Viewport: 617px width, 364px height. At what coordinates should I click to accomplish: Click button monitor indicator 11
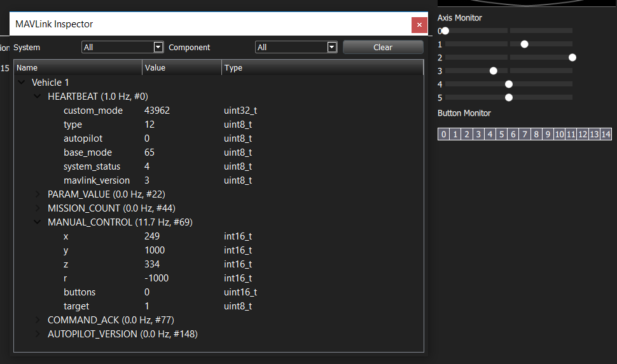pos(571,134)
